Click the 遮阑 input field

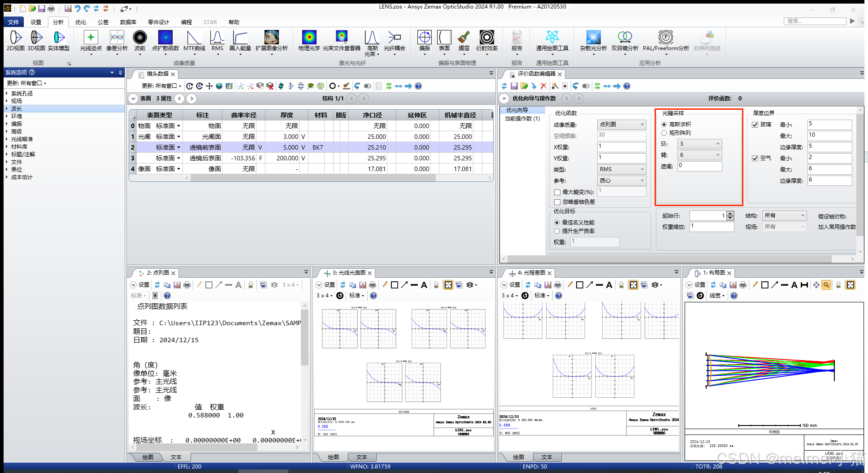[x=700, y=166]
